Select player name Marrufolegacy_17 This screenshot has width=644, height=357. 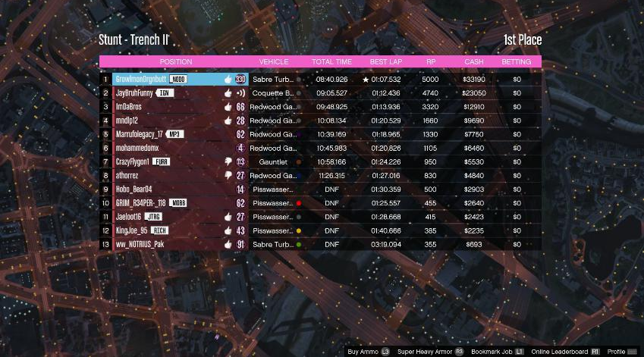point(140,135)
